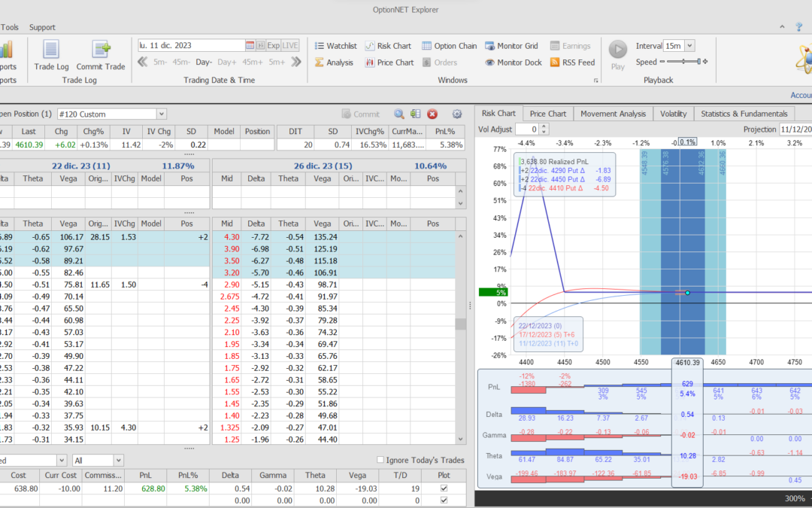Click the Exp button beside date
The image size is (812, 508).
274,45
